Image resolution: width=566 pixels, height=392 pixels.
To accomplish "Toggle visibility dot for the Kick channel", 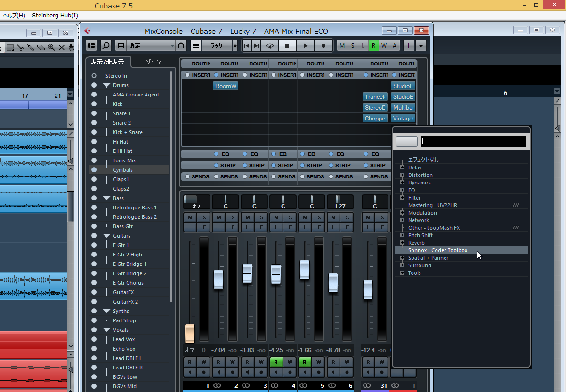I will (x=94, y=104).
